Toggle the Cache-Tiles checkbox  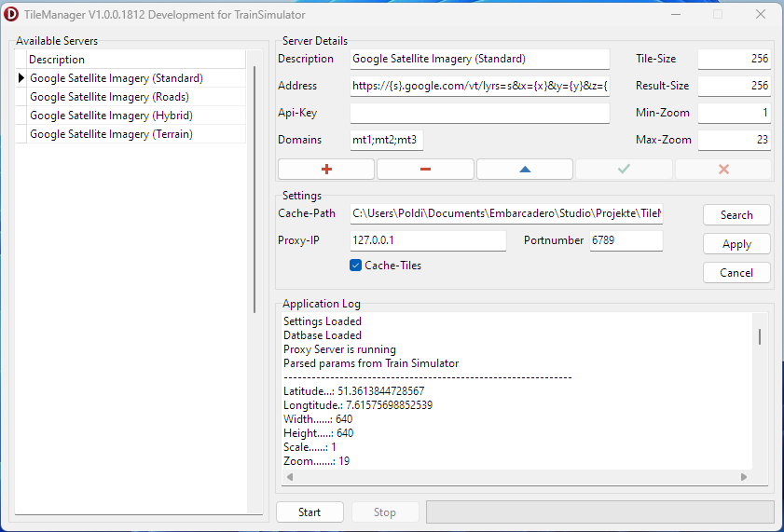[355, 266]
